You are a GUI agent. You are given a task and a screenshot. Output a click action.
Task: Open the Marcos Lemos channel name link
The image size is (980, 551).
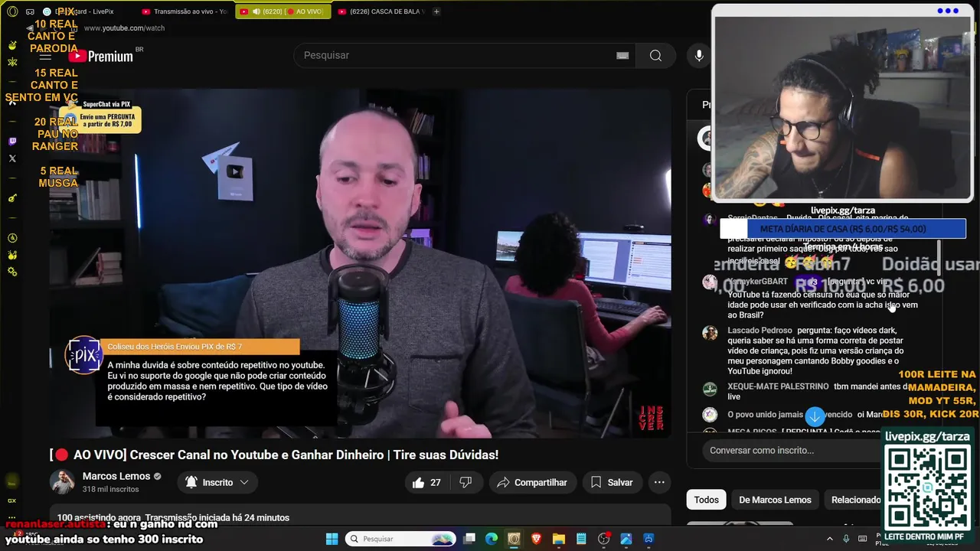coord(116,476)
